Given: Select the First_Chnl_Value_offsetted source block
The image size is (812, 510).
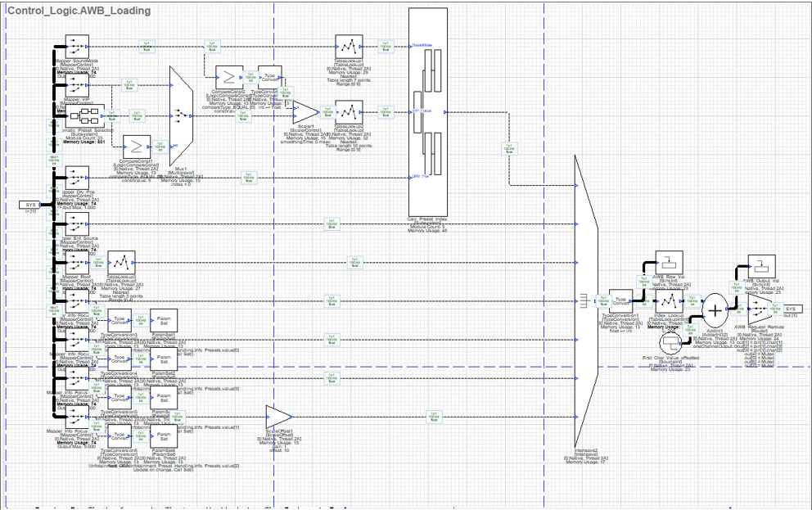Looking at the screenshot, I should (x=670, y=343).
